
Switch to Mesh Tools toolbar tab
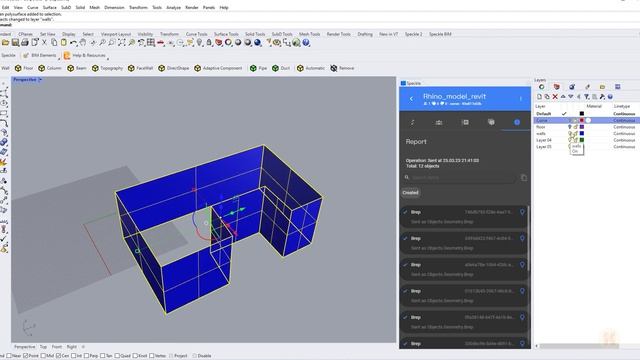tap(310, 34)
